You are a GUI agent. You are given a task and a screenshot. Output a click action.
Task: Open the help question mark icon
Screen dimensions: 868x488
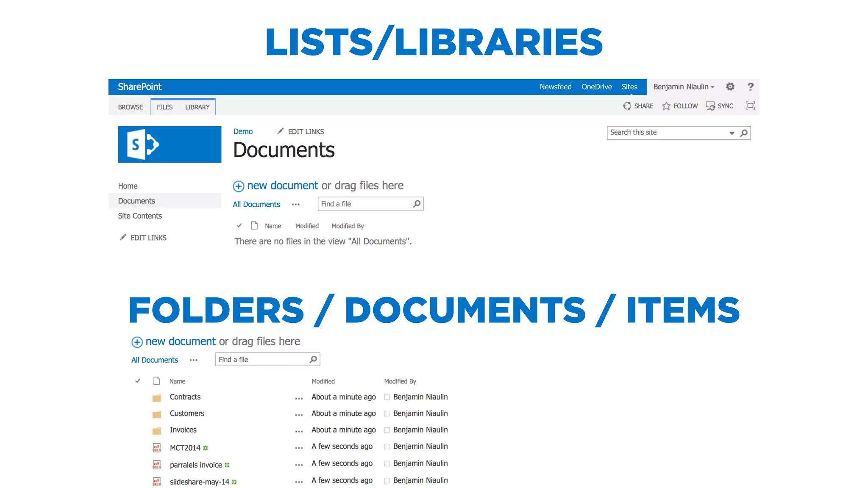point(750,86)
